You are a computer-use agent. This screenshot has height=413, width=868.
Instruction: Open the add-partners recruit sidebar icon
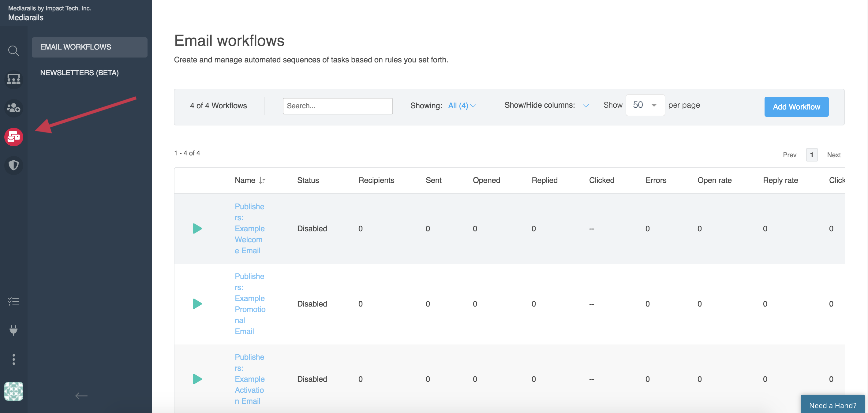point(13,108)
